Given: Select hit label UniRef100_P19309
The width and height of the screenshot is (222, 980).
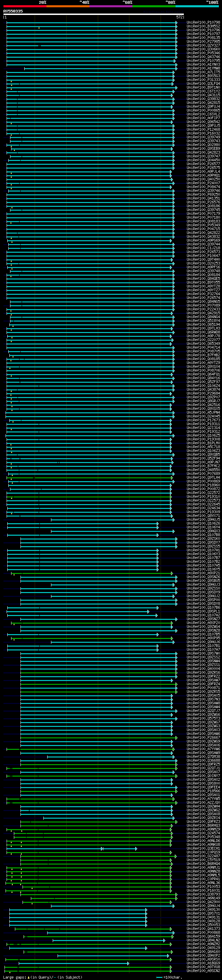Looking at the screenshot, I should click(x=203, y=512).
